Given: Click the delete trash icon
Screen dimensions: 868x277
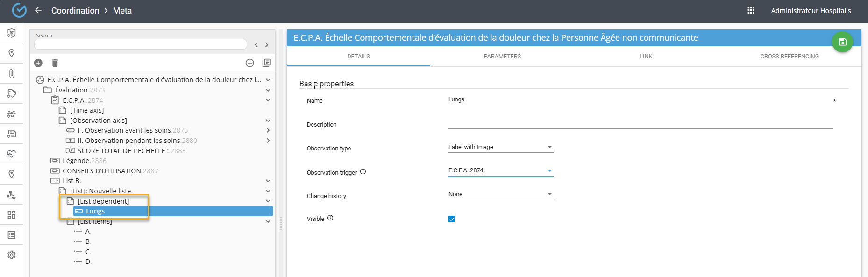Looking at the screenshot, I should pos(55,63).
